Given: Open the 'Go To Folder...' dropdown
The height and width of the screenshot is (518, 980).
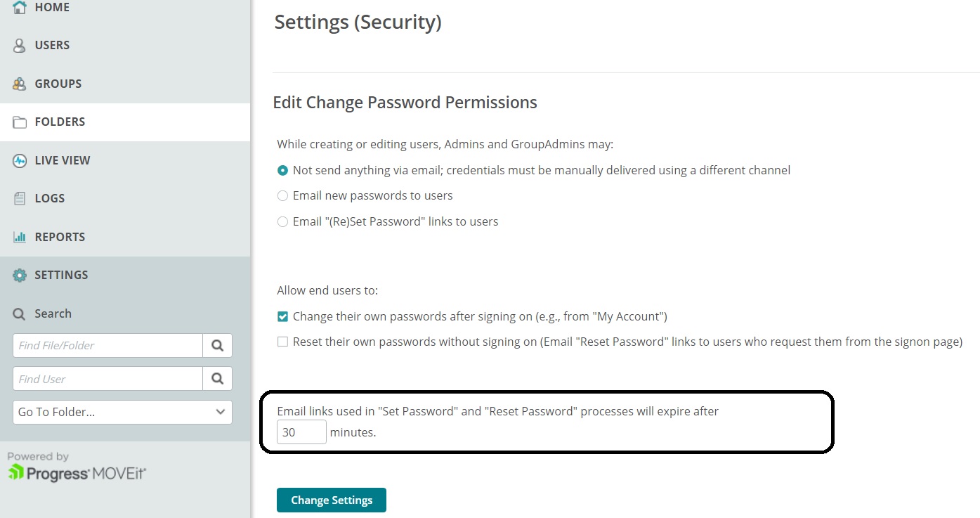Looking at the screenshot, I should (122, 412).
